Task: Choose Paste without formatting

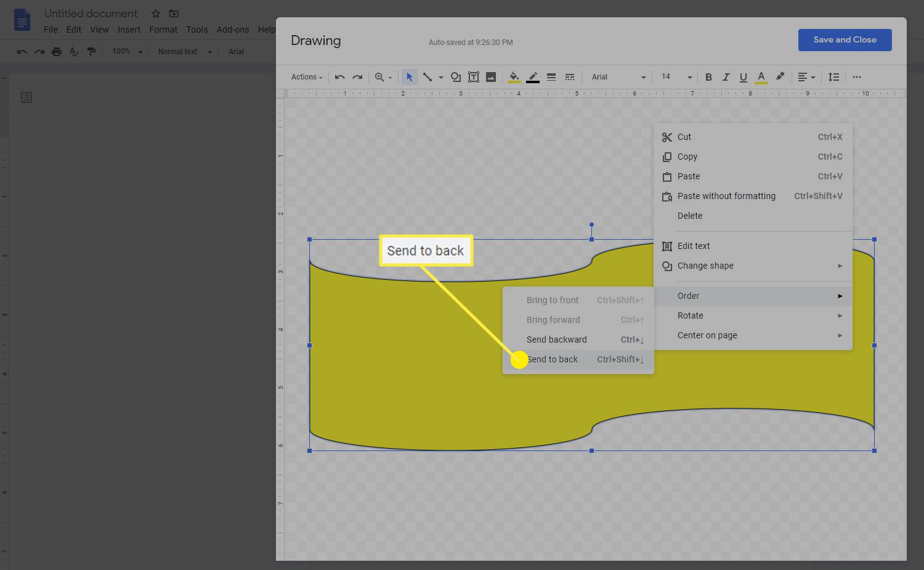Action: point(753,196)
